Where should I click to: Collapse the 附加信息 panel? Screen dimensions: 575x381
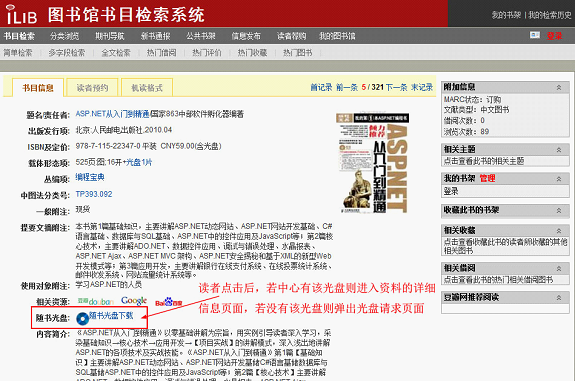[559, 87]
